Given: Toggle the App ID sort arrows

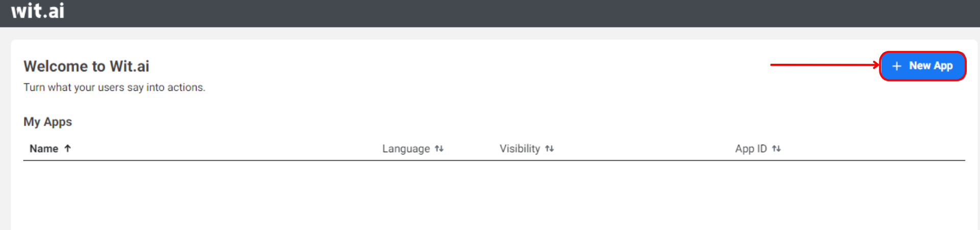Looking at the screenshot, I should tap(776, 148).
